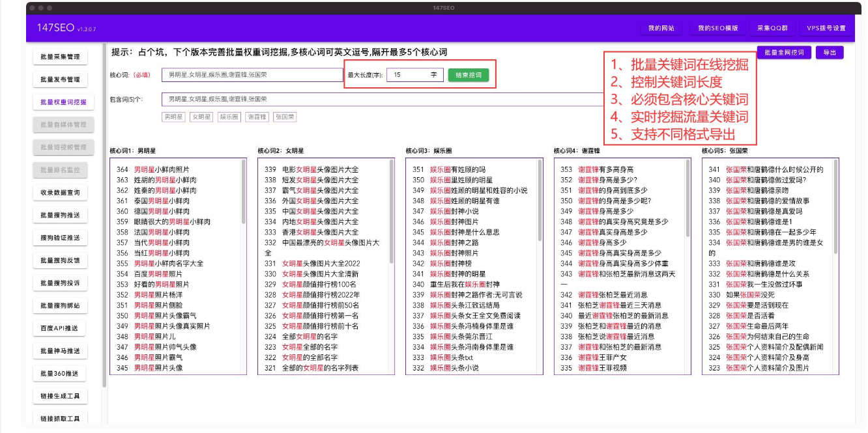Click the left sidebar's vertical scrollbar
868x433 pixels.
(x=104, y=215)
